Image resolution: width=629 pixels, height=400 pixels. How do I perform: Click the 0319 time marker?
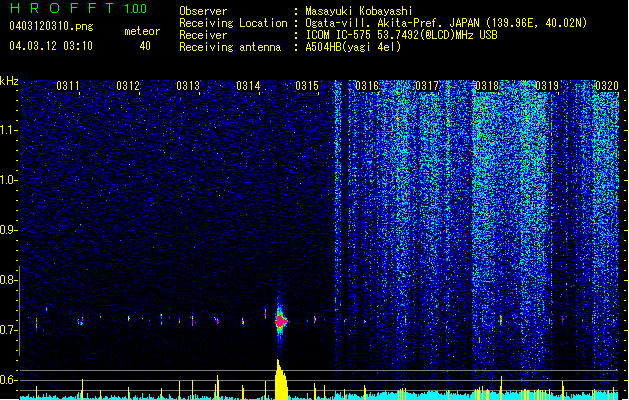click(x=547, y=85)
